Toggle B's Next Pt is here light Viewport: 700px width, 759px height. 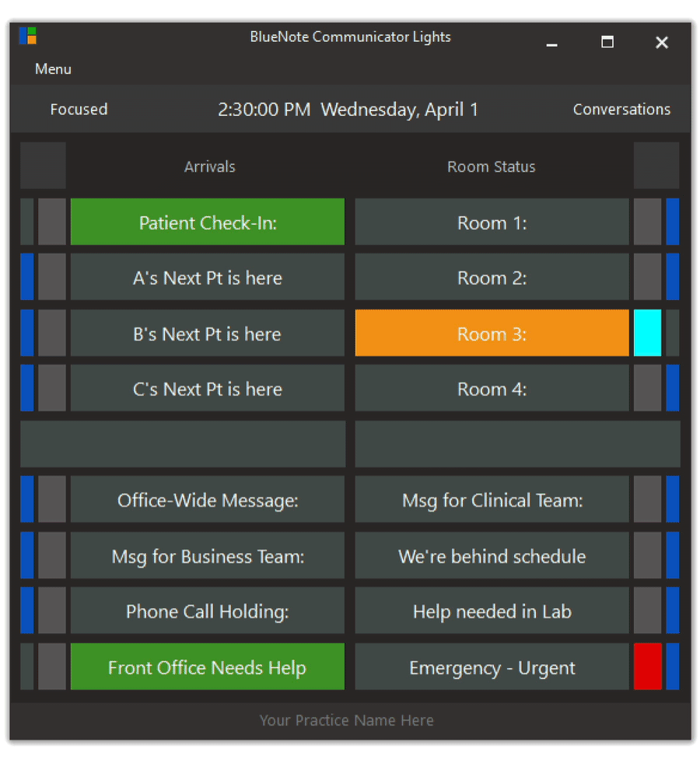(x=208, y=333)
